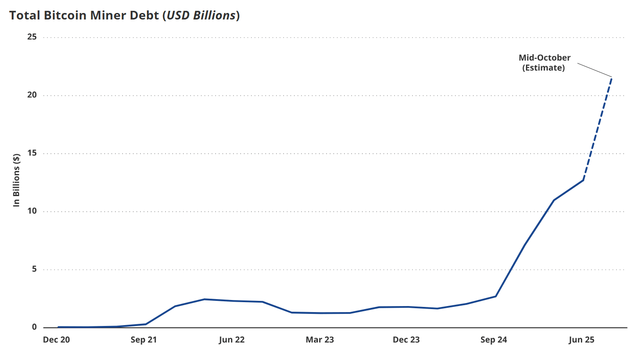Select the 'Mar 23' x-axis label
This screenshot has height=358, width=644.
[x=320, y=340]
